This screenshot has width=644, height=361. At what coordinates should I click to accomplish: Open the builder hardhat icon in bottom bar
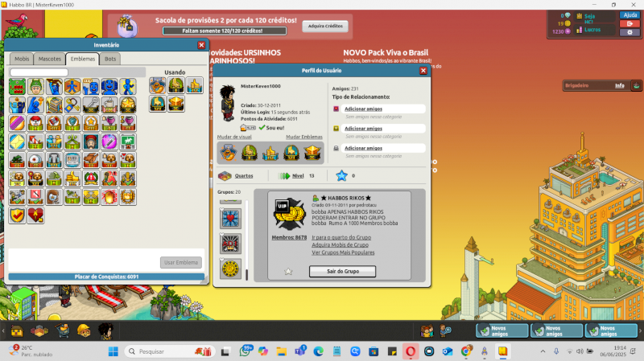point(84,330)
